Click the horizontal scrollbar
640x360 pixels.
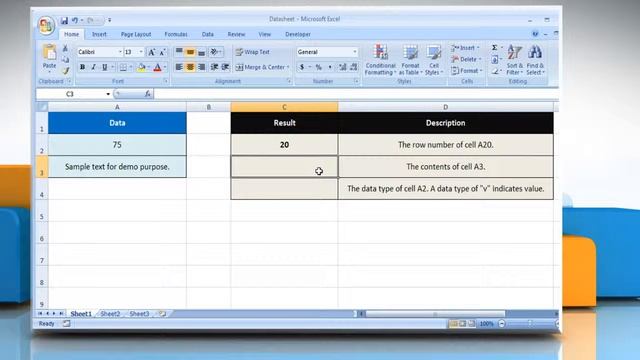coord(435,314)
